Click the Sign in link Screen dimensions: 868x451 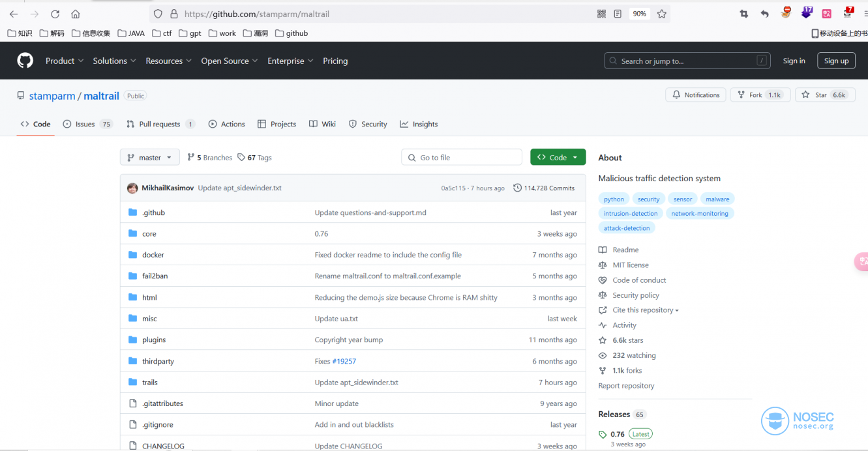794,61
